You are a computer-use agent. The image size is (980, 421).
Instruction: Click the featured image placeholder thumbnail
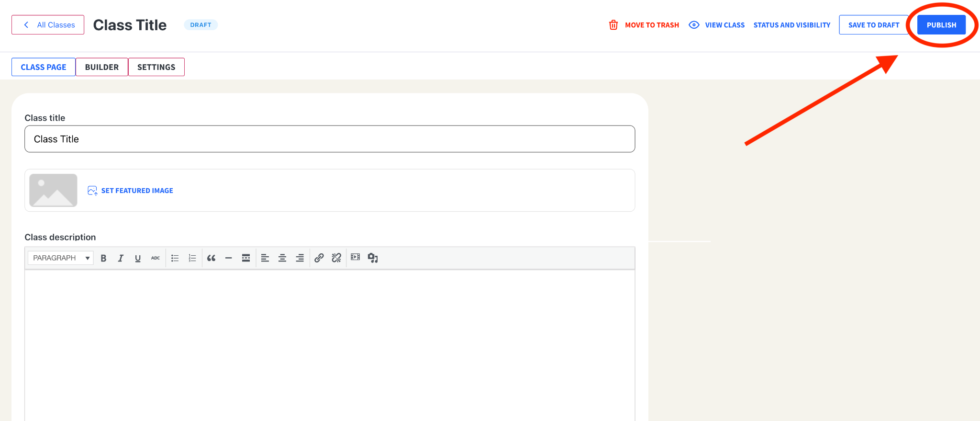click(53, 190)
